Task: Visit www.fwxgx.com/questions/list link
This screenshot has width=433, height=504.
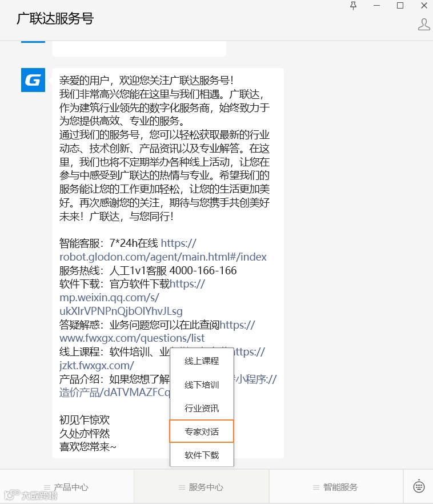Action: coord(132,338)
